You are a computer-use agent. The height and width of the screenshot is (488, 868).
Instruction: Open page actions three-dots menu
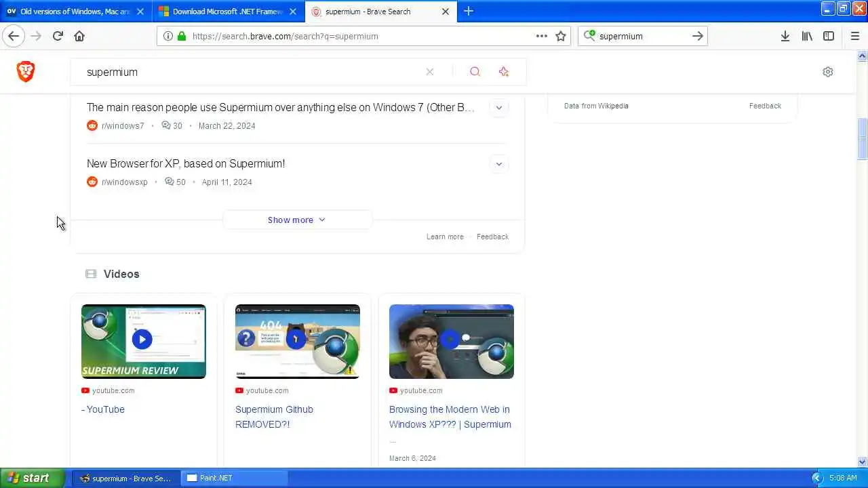541,36
